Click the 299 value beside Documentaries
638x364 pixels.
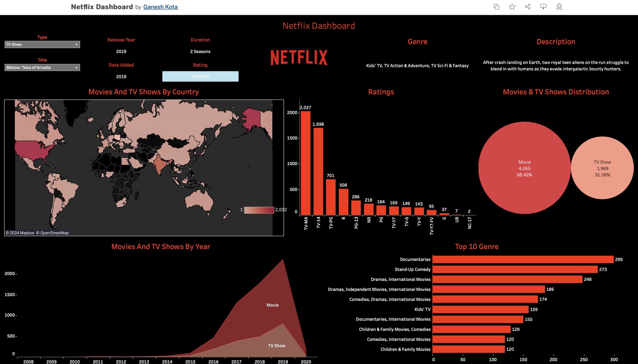(619, 259)
